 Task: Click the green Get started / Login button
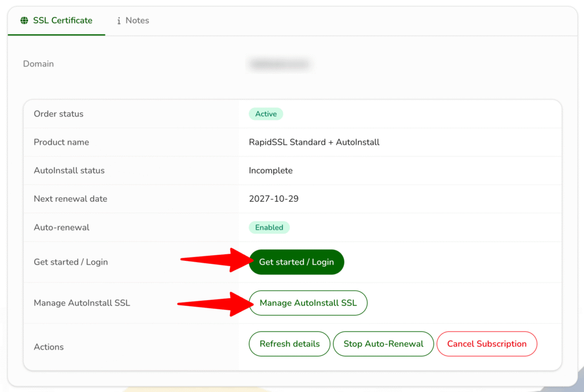(297, 262)
